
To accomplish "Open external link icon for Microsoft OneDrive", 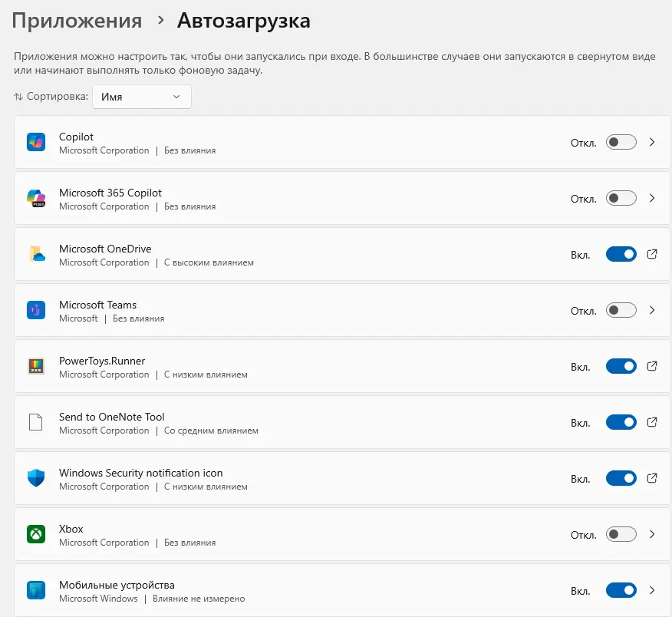I will pyautogui.click(x=652, y=254).
